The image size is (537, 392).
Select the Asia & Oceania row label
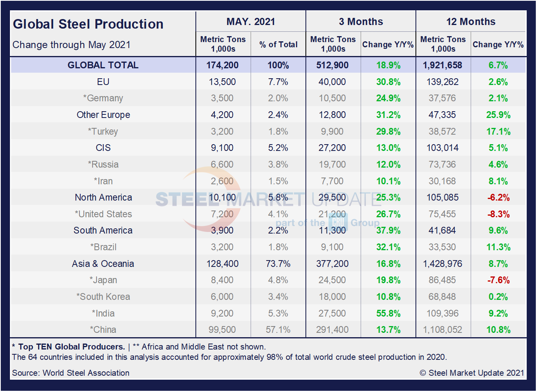(x=103, y=264)
